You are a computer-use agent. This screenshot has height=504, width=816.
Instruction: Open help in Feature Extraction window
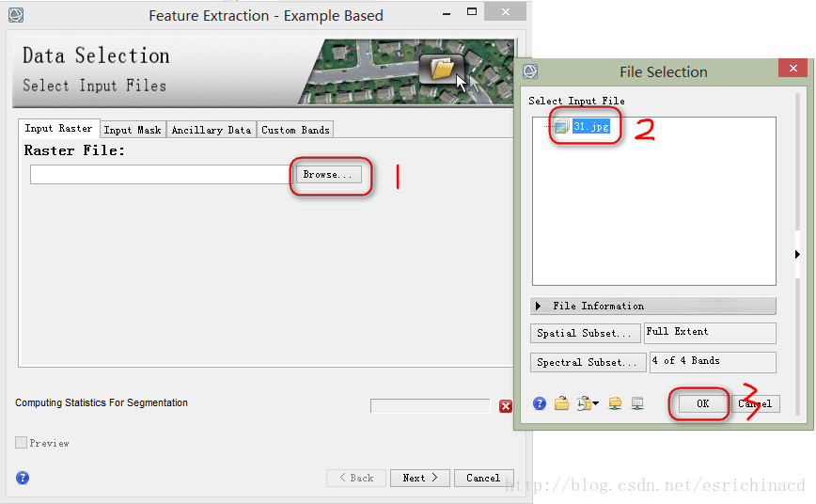(23, 478)
